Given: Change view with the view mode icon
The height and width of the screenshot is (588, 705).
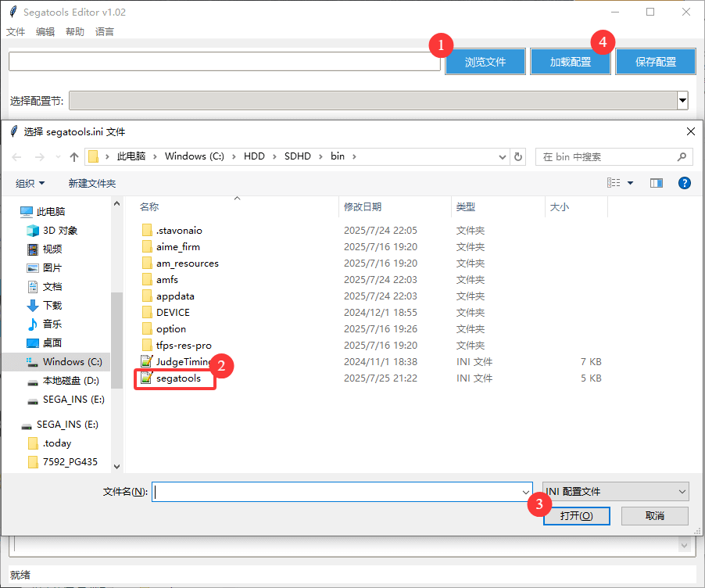Looking at the screenshot, I should [614, 183].
